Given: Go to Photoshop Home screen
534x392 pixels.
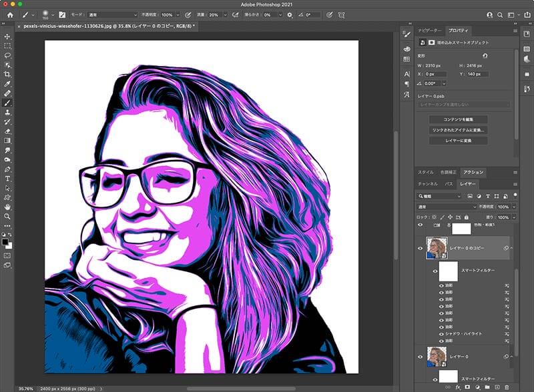Looking at the screenshot, I should [x=10, y=15].
